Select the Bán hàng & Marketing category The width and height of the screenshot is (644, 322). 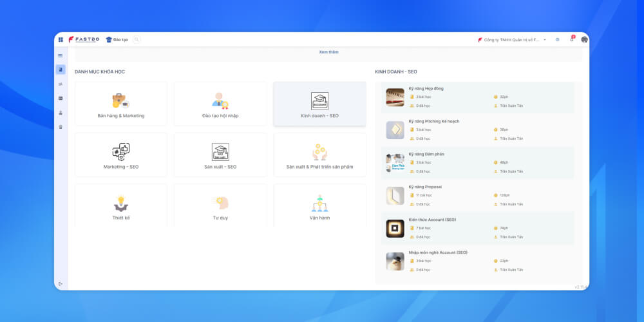pyautogui.click(x=121, y=104)
